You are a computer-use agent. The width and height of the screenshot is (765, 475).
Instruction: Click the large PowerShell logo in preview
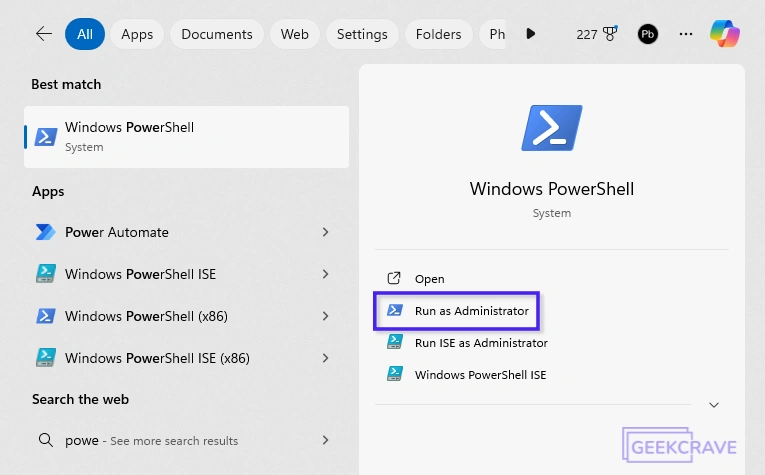click(552, 128)
